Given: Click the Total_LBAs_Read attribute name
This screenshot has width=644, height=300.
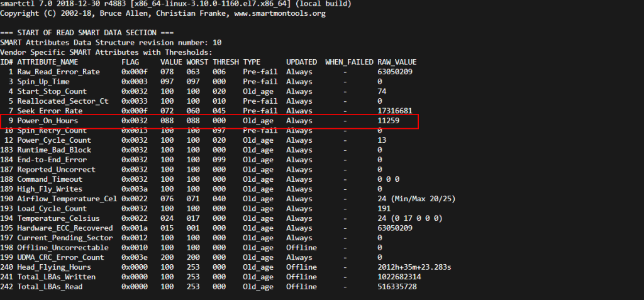Looking at the screenshot, I should tap(50, 287).
